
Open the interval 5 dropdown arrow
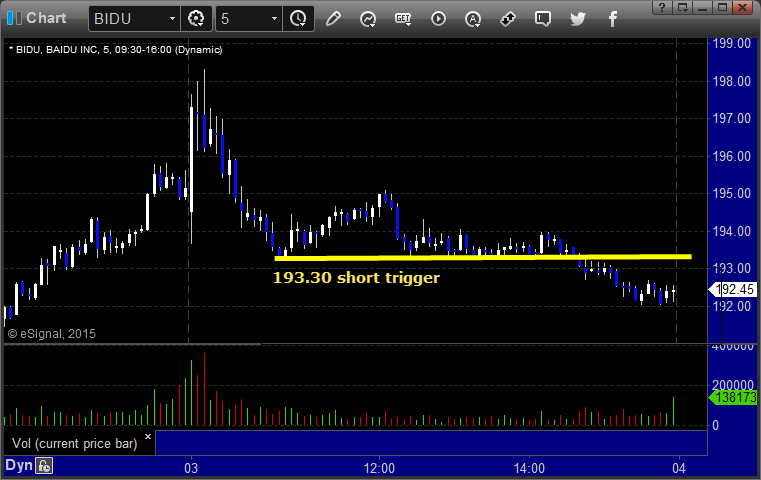click(x=274, y=19)
